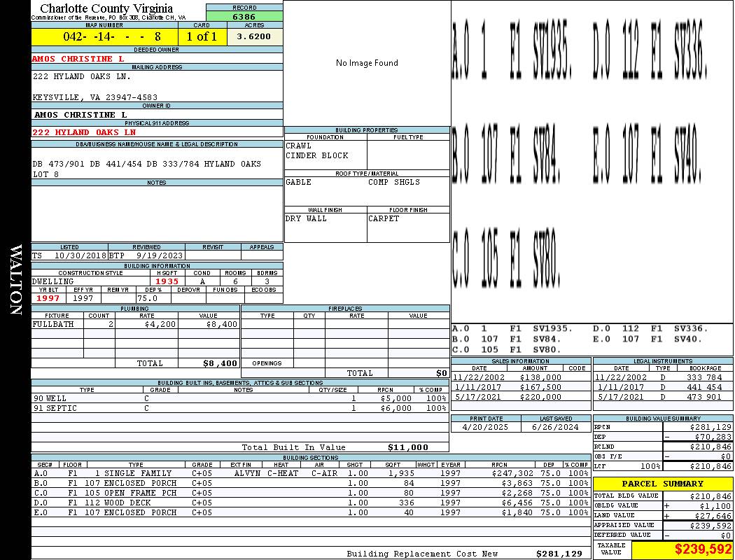Click the '91 SEPTIC' built-in row
The height and width of the screenshot is (560, 735).
[240, 409]
